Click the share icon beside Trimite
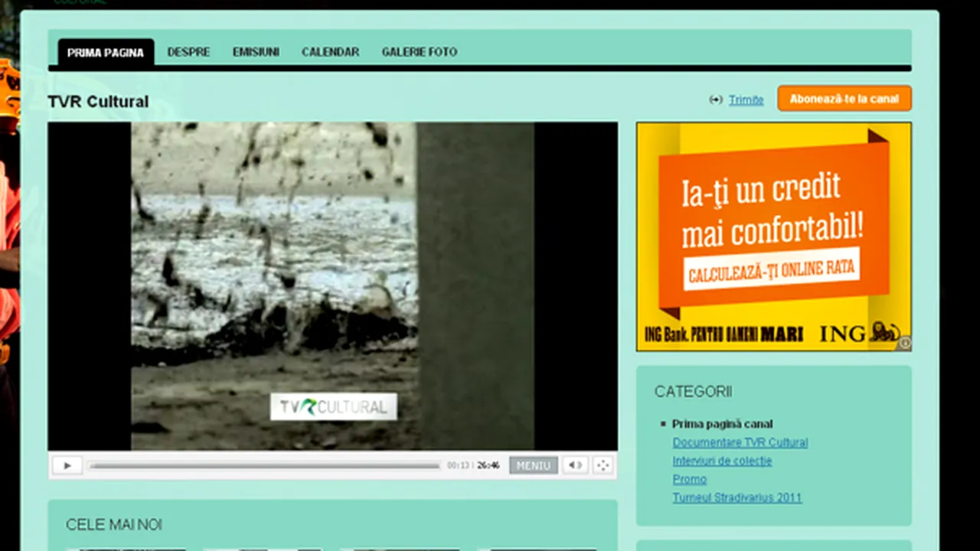Viewport: 980px width, 551px height. coord(716,99)
